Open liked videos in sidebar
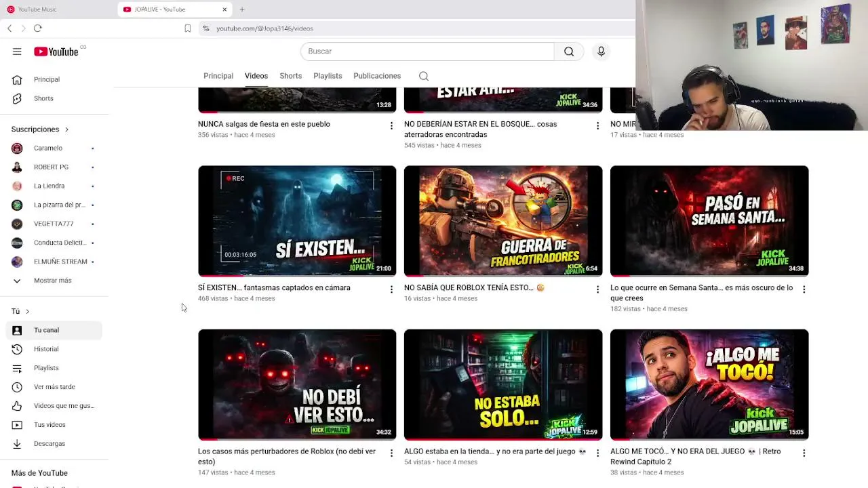 click(54, 406)
